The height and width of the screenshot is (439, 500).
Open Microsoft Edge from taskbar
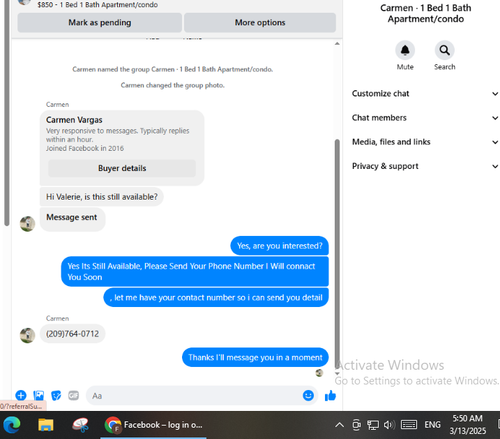[12, 425]
